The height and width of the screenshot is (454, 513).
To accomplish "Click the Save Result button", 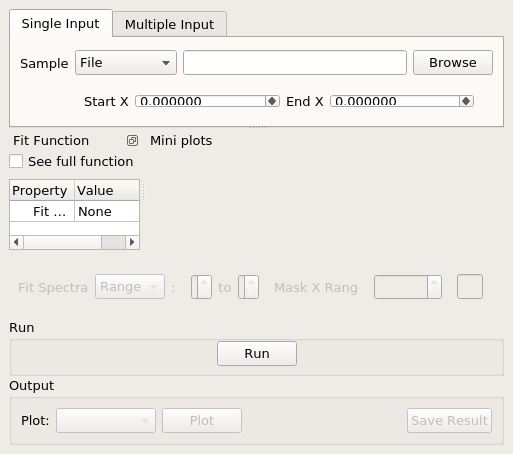I will (449, 421).
